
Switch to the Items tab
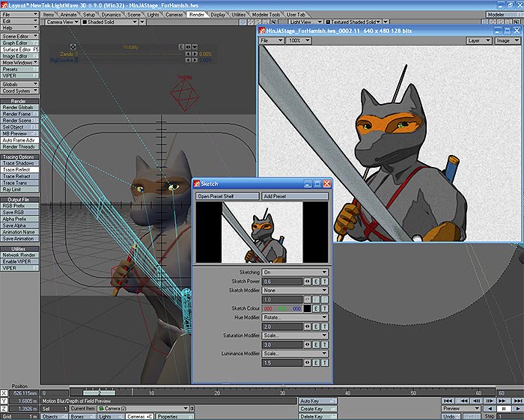(49, 15)
